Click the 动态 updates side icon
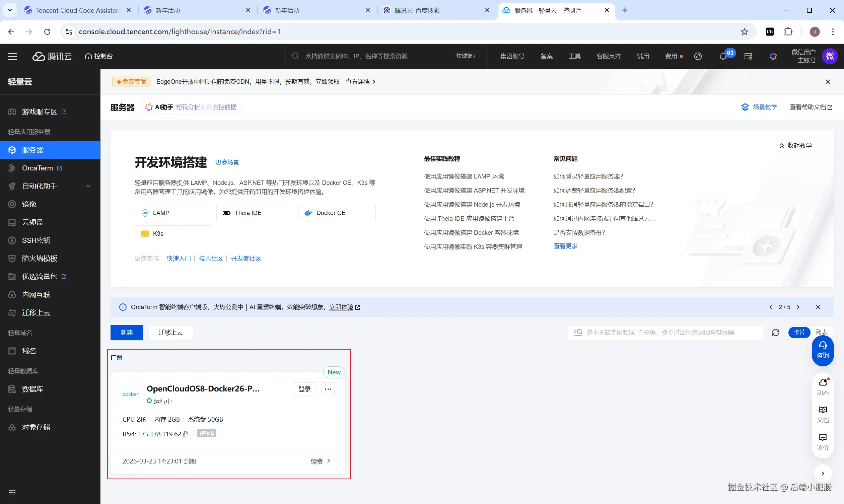844x504 pixels. pyautogui.click(x=822, y=386)
